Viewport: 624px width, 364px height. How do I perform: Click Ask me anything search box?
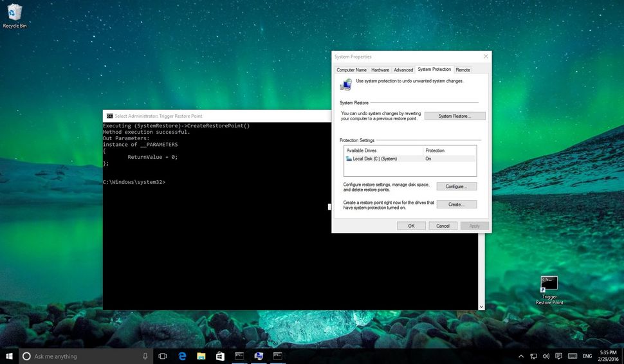(86, 356)
